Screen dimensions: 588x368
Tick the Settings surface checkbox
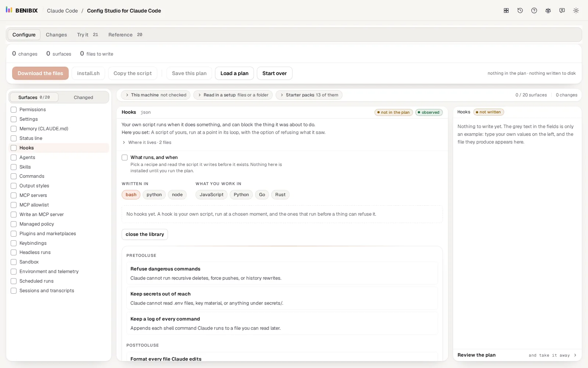tap(14, 119)
